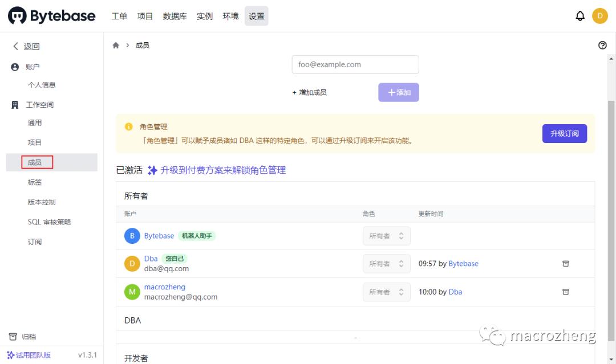Open the 实例 menu item

(x=204, y=15)
